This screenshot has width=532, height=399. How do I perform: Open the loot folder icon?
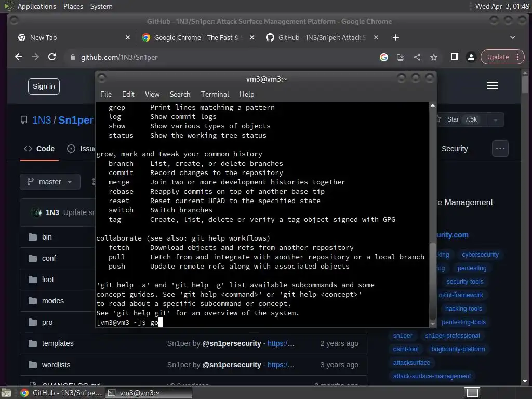point(33,280)
